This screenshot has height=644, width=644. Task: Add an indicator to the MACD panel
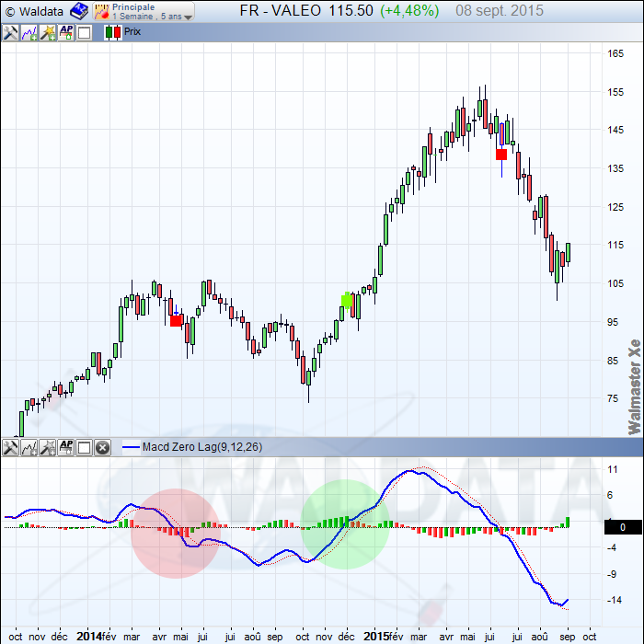29,447
